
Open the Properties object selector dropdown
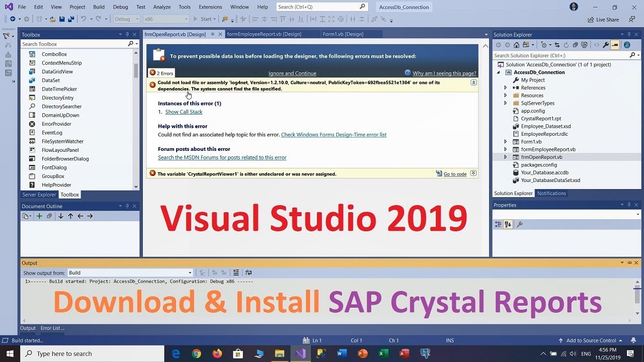tap(638, 214)
